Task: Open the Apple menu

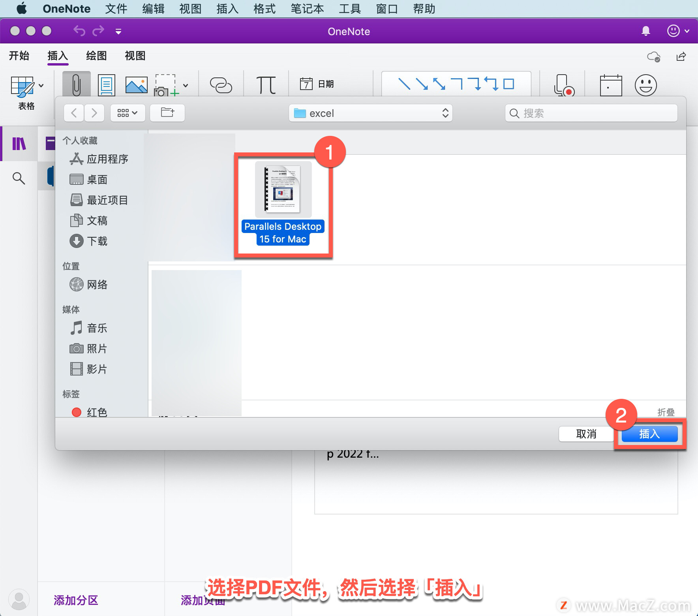Action: (x=22, y=8)
